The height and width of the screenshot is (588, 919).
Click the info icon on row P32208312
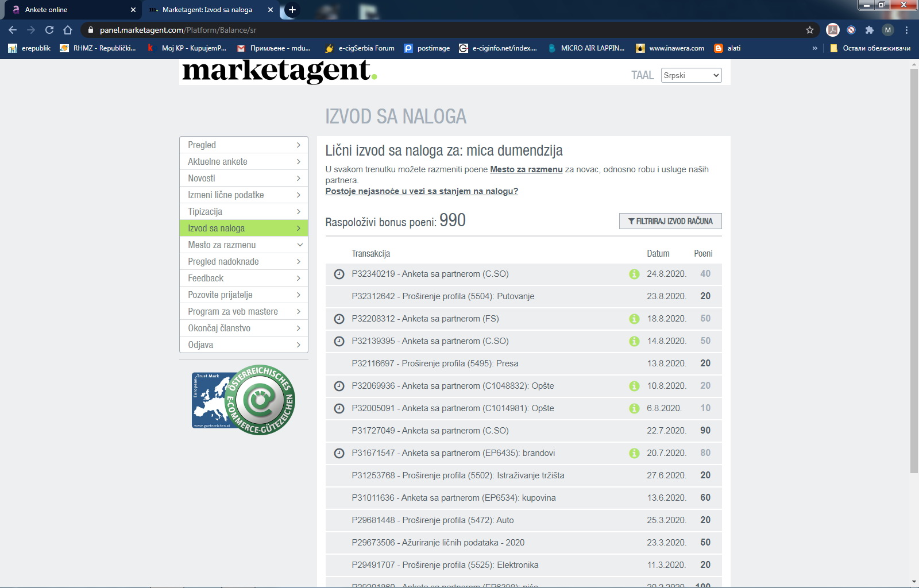click(x=634, y=319)
